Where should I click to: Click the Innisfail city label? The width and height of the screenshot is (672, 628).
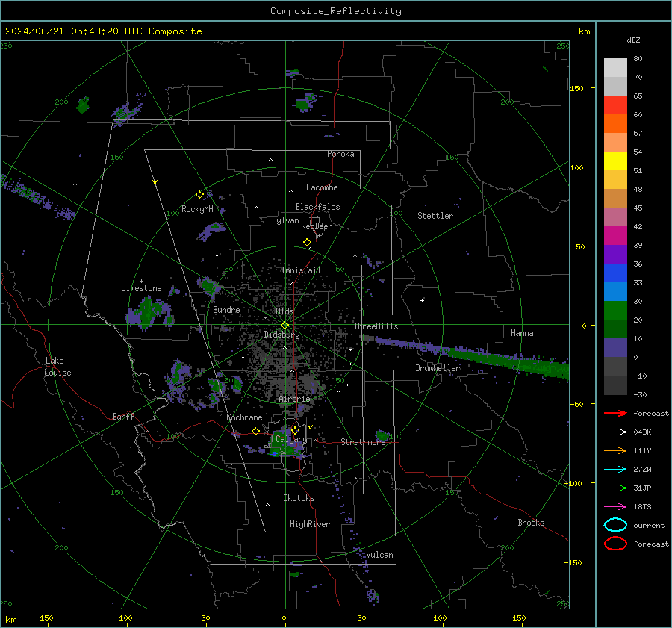point(301,270)
